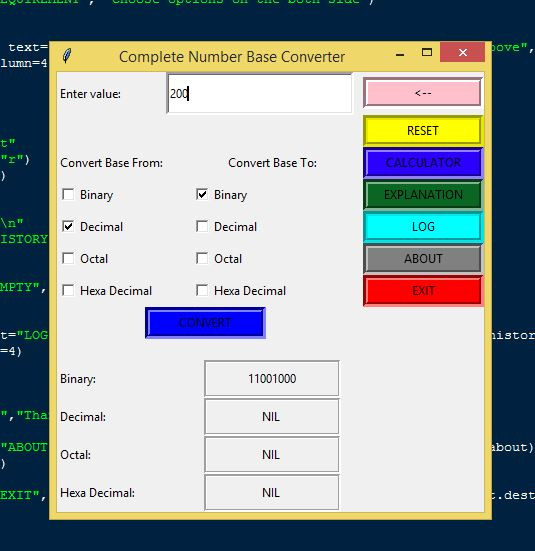Check Decimal under Convert Base To
This screenshot has width=535, height=551.
pos(202,226)
